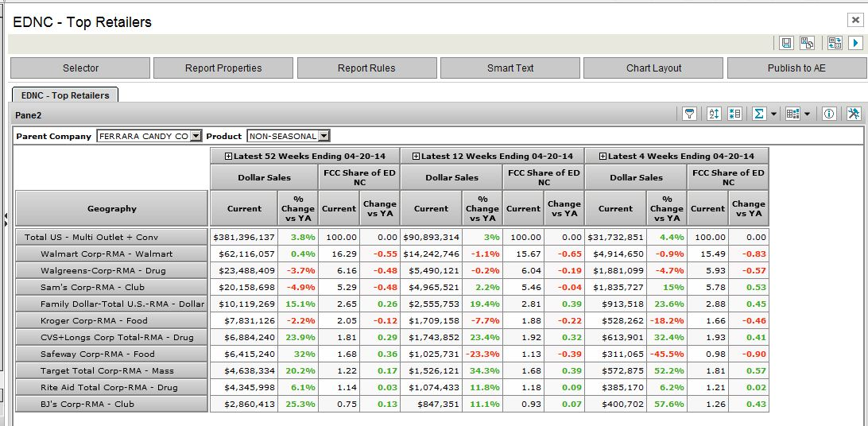868x426 pixels.
Task: Open the wrench tools icon
Action: pos(854,114)
